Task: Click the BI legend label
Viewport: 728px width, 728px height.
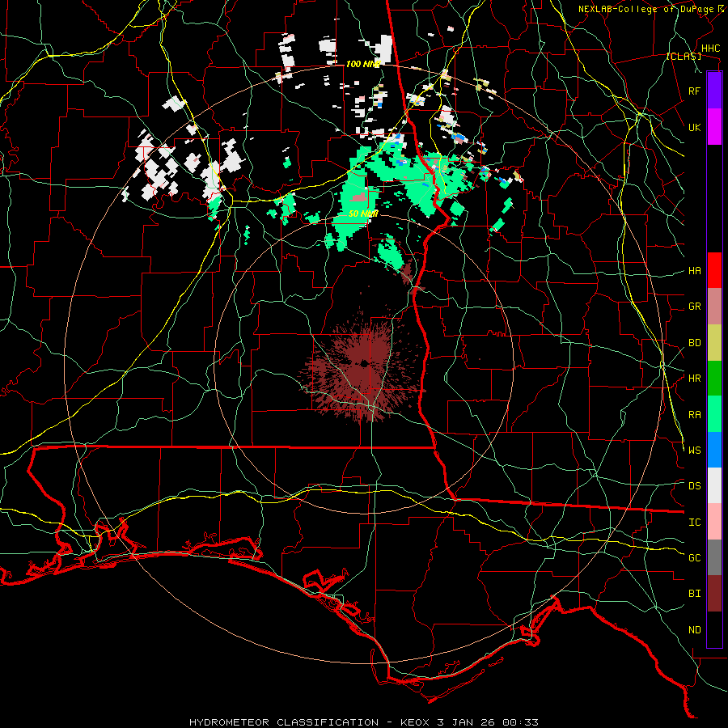Action: point(695,594)
